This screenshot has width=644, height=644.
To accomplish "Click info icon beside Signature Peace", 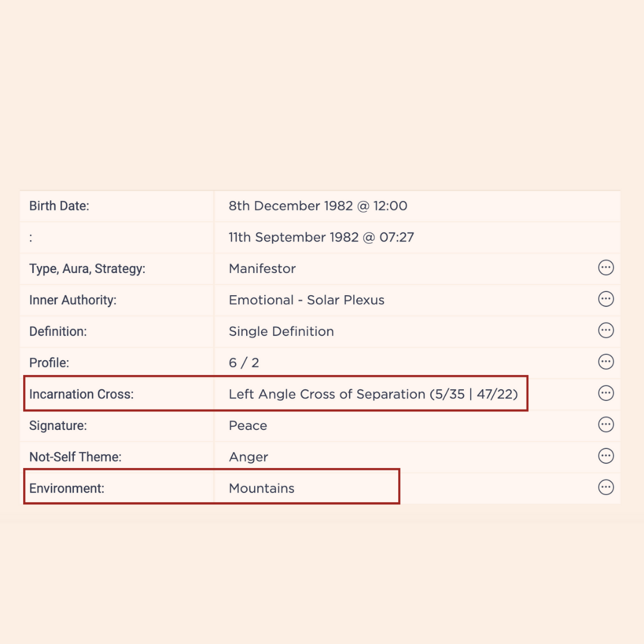I will (606, 425).
